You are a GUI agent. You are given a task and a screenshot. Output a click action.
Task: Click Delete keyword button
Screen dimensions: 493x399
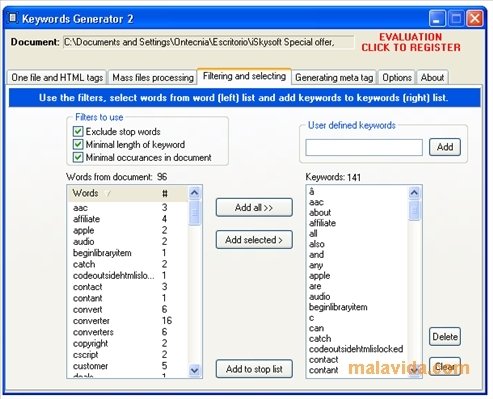click(x=445, y=337)
